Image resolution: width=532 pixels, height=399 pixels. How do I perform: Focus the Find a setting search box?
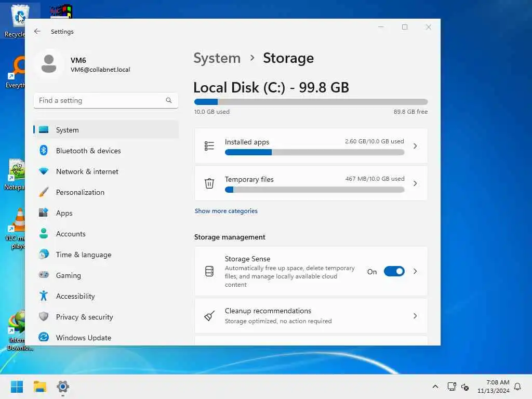[x=106, y=100]
